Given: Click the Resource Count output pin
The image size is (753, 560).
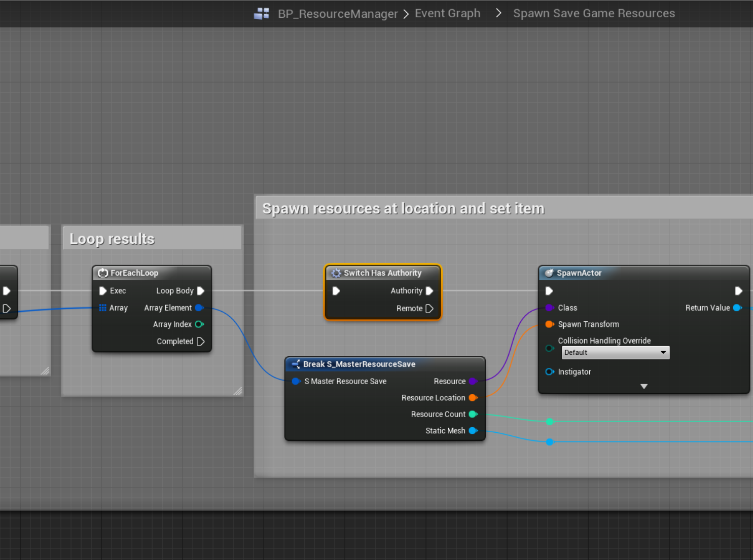Looking at the screenshot, I should click(x=473, y=414).
